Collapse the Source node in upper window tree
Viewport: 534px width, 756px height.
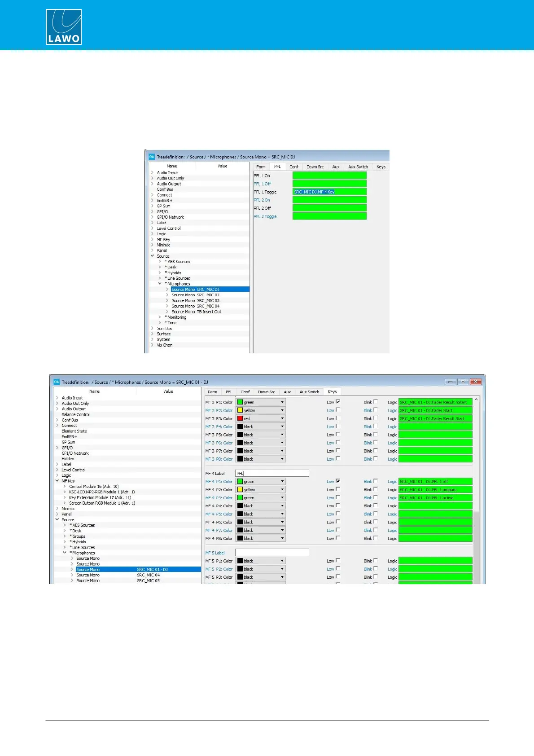tap(152, 256)
